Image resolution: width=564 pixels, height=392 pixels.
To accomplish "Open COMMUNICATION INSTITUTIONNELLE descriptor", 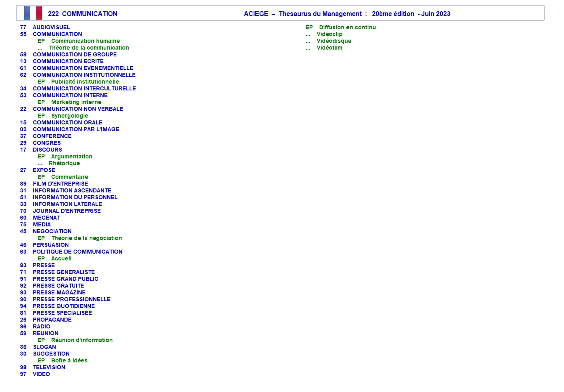I will click(x=84, y=75).
